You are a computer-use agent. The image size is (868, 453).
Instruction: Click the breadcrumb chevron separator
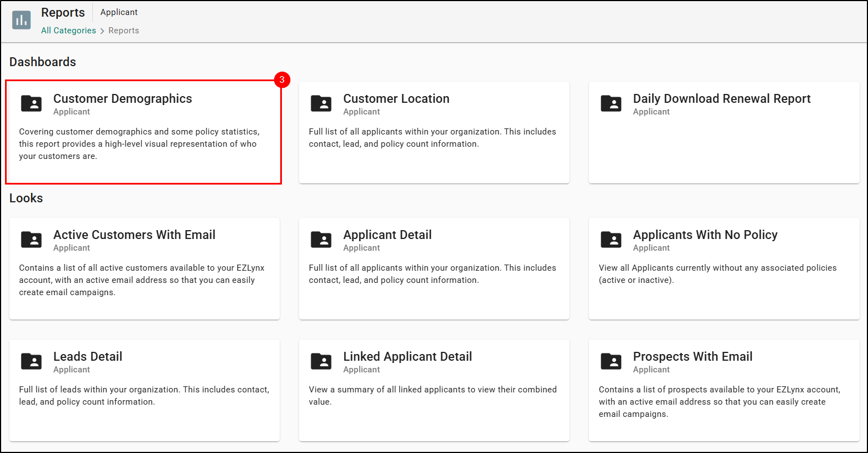point(102,31)
